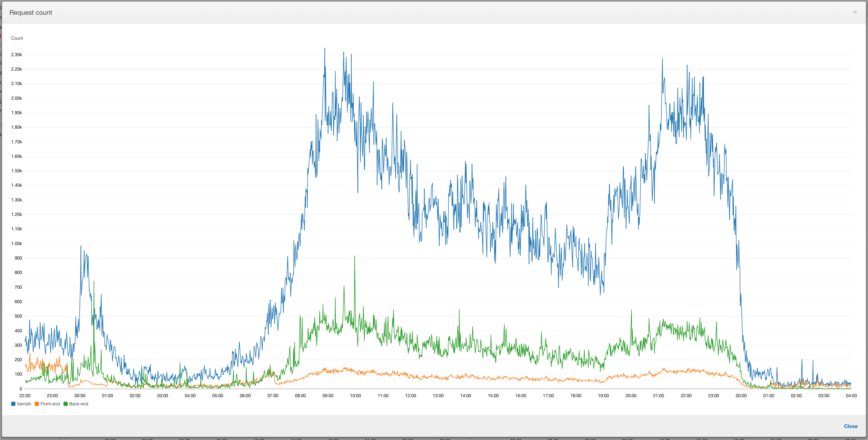Toggle the Front-end series label
This screenshot has height=440, width=868.
50,404
